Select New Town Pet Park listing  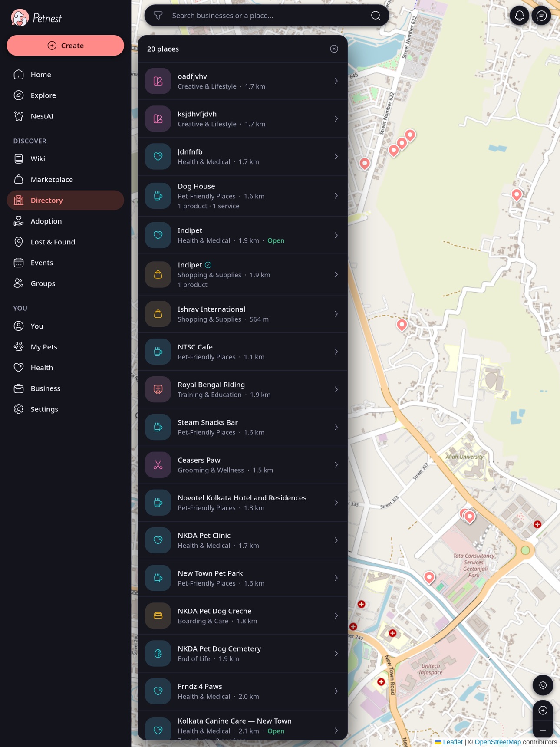point(243,579)
